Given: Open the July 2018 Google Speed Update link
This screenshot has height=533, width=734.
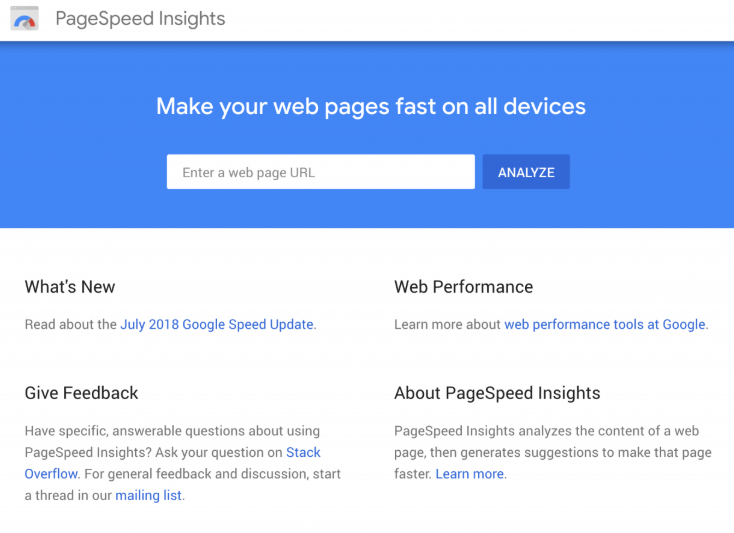Looking at the screenshot, I should (217, 324).
